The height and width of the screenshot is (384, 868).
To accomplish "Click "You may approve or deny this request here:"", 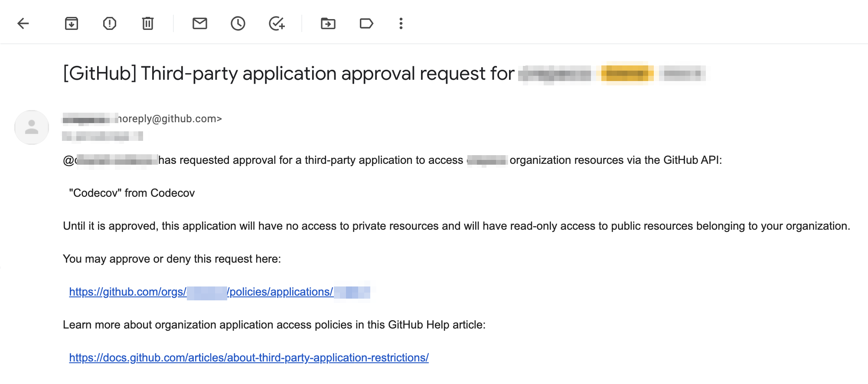I will pos(172,259).
